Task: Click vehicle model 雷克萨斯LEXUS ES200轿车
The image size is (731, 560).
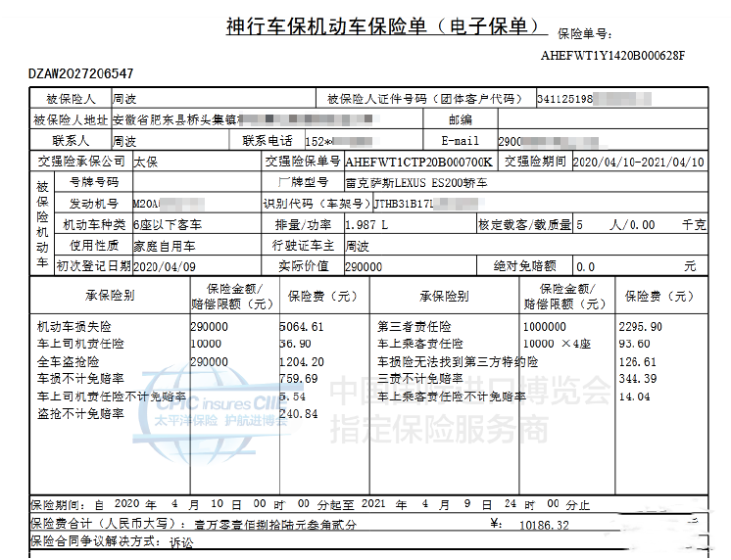Action: coord(415,183)
